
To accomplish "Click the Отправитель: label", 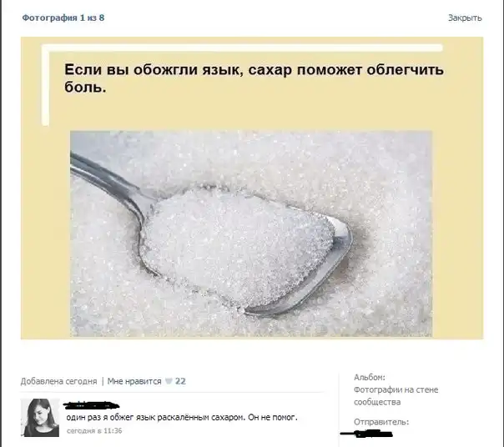I will point(381,422).
